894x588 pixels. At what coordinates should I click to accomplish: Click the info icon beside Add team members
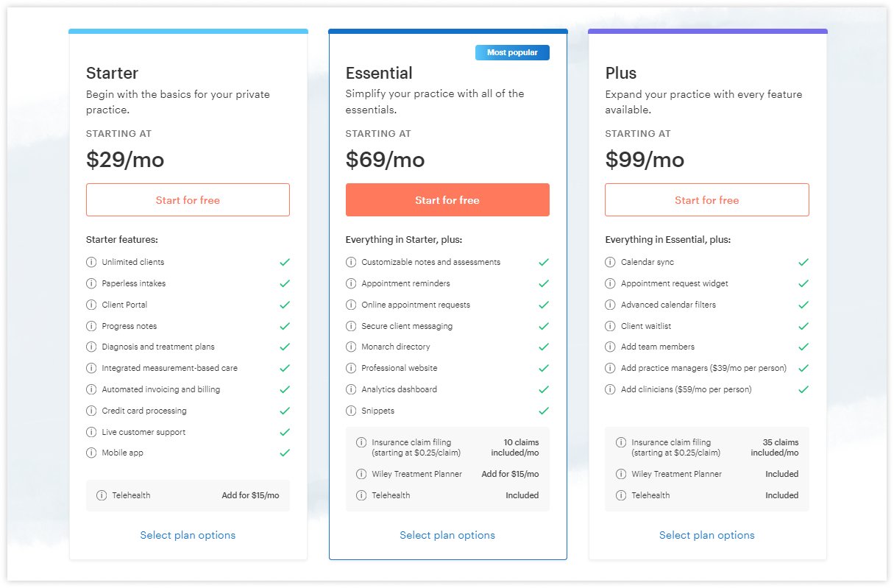[x=610, y=347]
